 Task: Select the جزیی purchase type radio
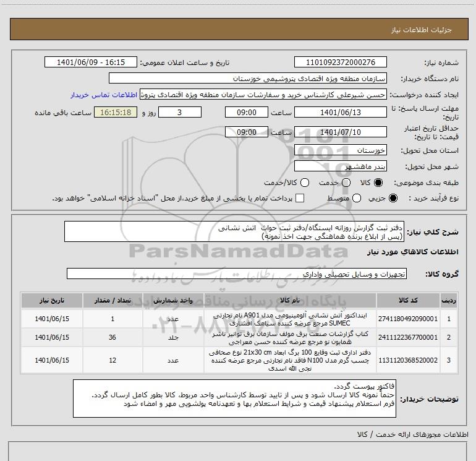[x=393, y=198]
